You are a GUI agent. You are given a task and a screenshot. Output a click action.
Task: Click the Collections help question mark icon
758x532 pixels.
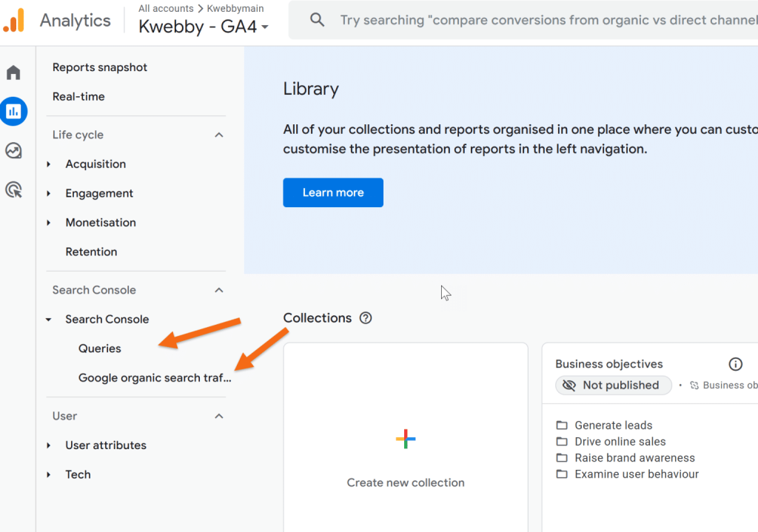click(366, 318)
